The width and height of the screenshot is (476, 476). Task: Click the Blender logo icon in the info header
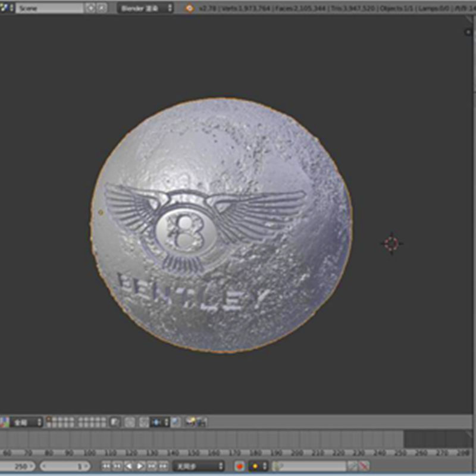pyautogui.click(x=190, y=8)
